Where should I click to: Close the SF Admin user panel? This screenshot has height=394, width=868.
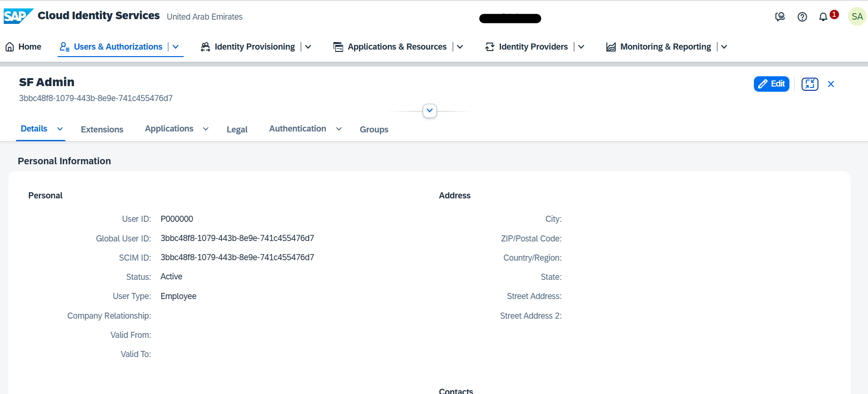[x=831, y=84]
